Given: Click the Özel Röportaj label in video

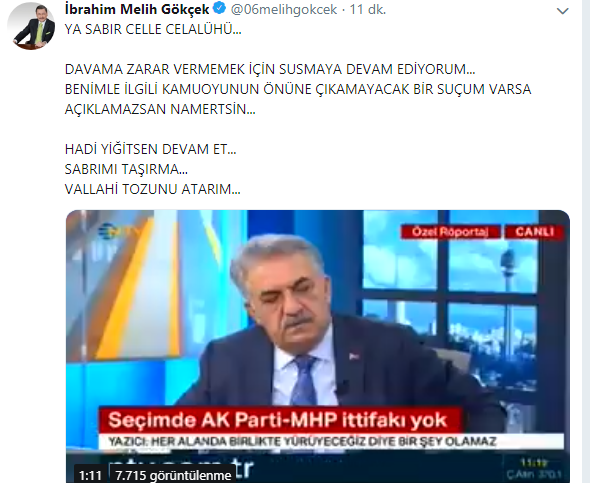Looking at the screenshot, I should point(450,232).
